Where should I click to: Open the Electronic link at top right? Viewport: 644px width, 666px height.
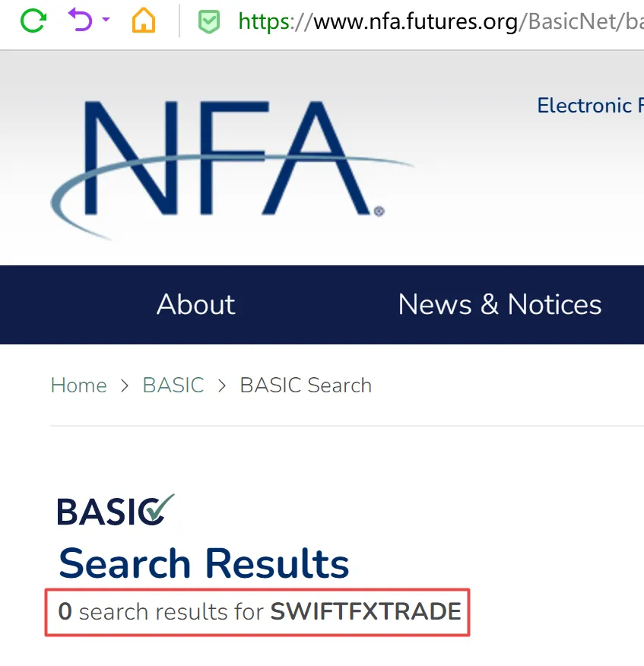coord(590,106)
